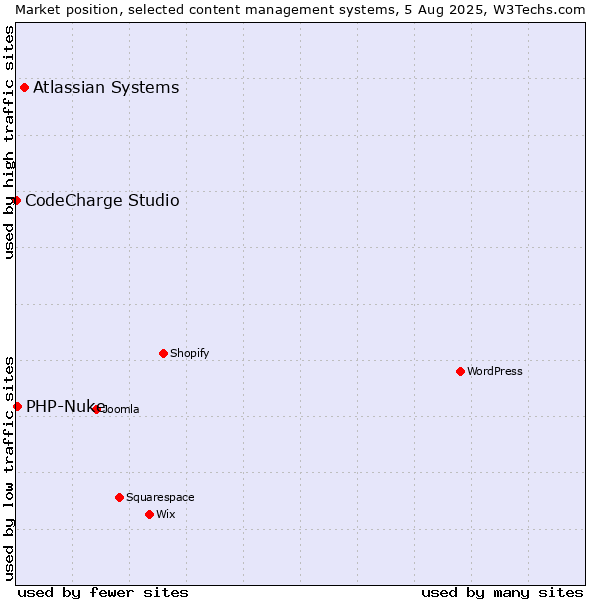The height and width of the screenshot is (600, 600).
Task: Click the Atlassian Systems red data point
Action: pyautogui.click(x=24, y=88)
